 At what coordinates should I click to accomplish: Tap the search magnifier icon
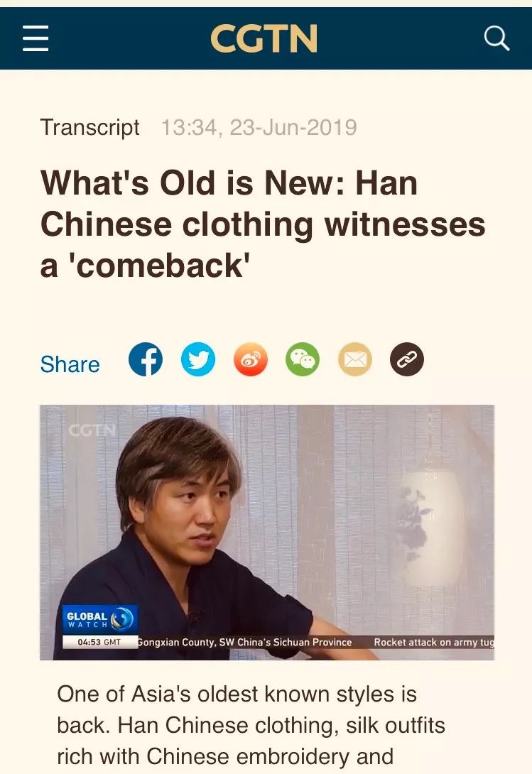(496, 38)
